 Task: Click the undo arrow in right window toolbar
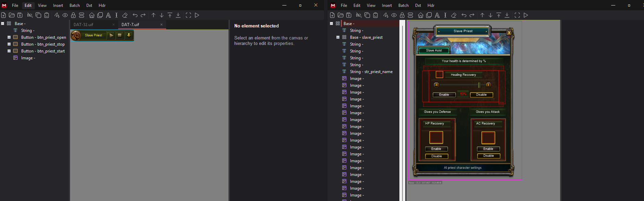(464, 15)
